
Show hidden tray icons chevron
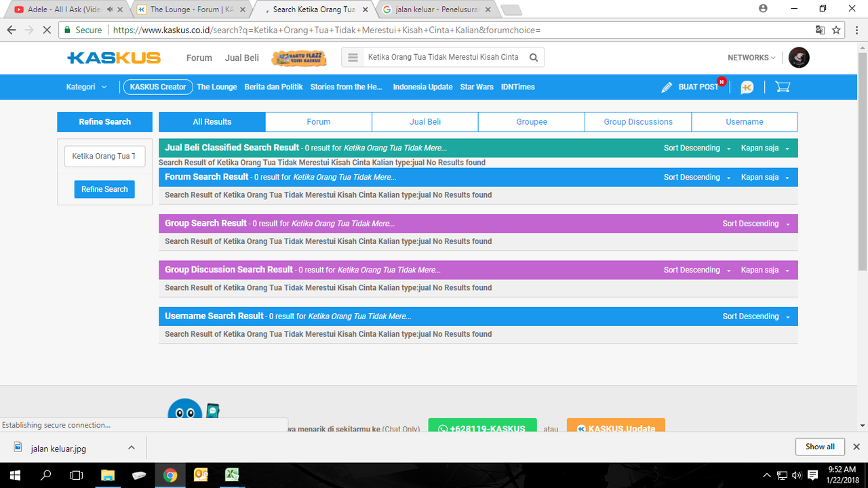(767, 475)
